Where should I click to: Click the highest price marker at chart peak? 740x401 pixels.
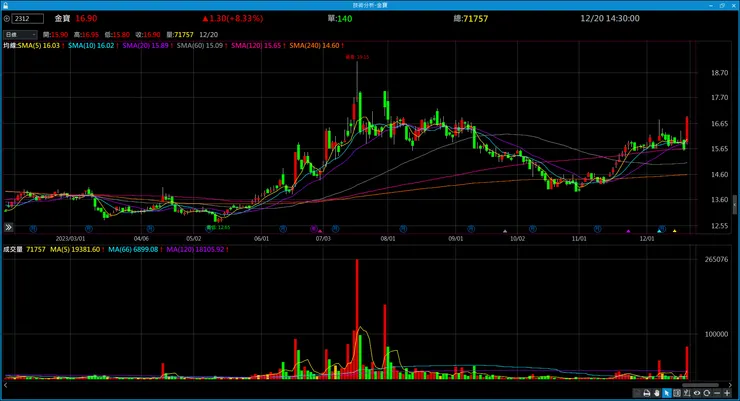point(357,57)
